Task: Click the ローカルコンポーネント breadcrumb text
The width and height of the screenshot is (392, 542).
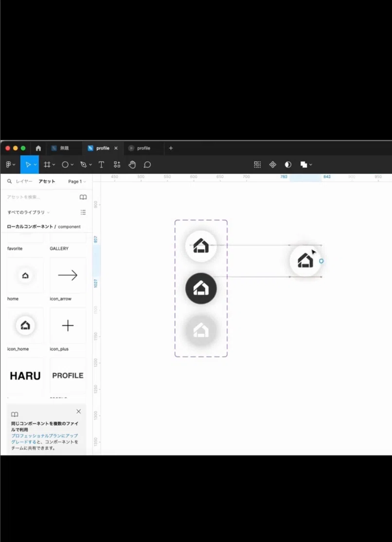Action: click(30, 227)
